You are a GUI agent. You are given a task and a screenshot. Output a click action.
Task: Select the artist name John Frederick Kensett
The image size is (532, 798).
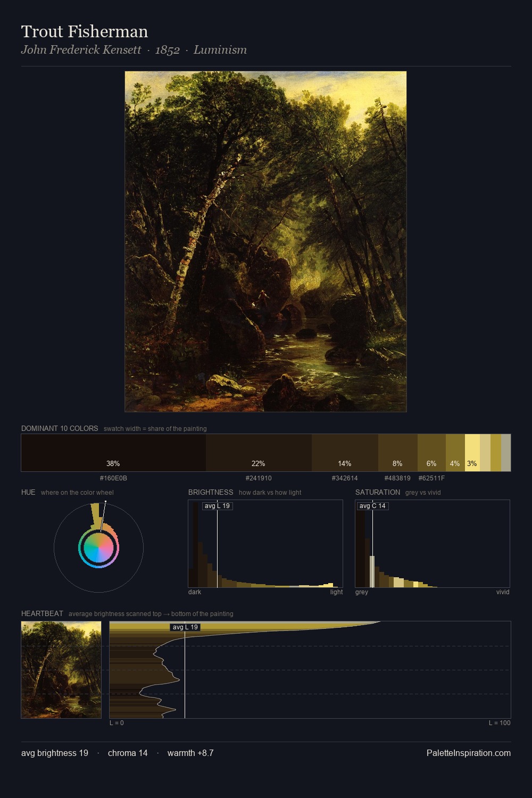tap(81, 50)
